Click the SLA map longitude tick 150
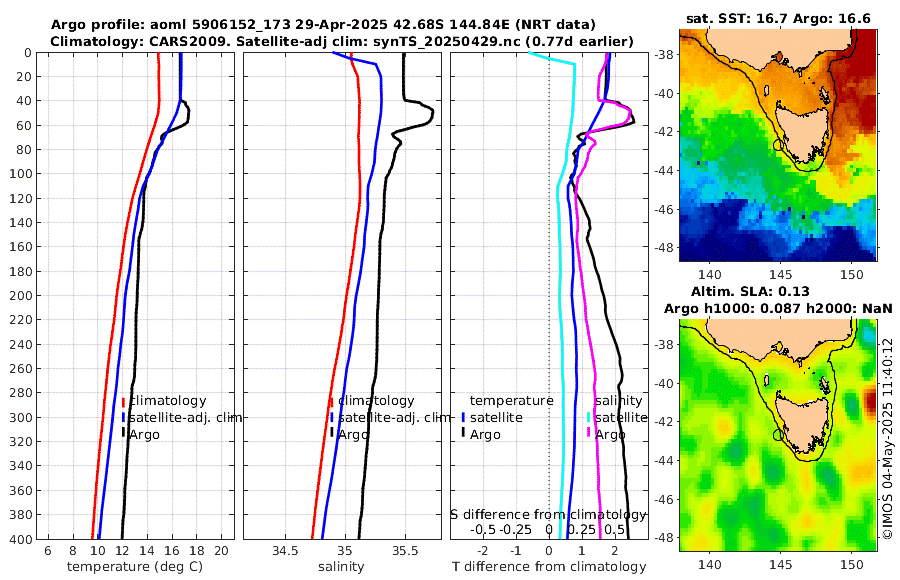This screenshot has height=580, width=900. [x=851, y=565]
